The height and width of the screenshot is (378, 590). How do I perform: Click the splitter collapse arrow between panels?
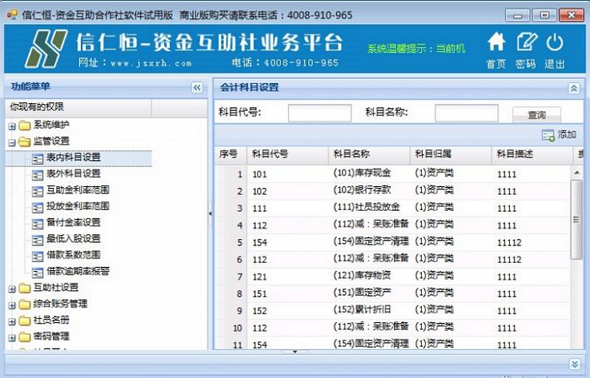coord(210,214)
